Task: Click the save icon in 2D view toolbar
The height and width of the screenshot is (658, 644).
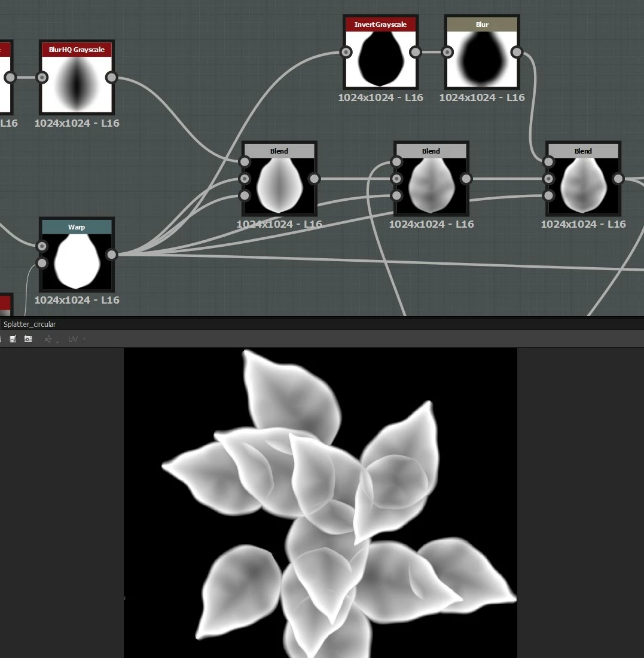Action: 13,339
